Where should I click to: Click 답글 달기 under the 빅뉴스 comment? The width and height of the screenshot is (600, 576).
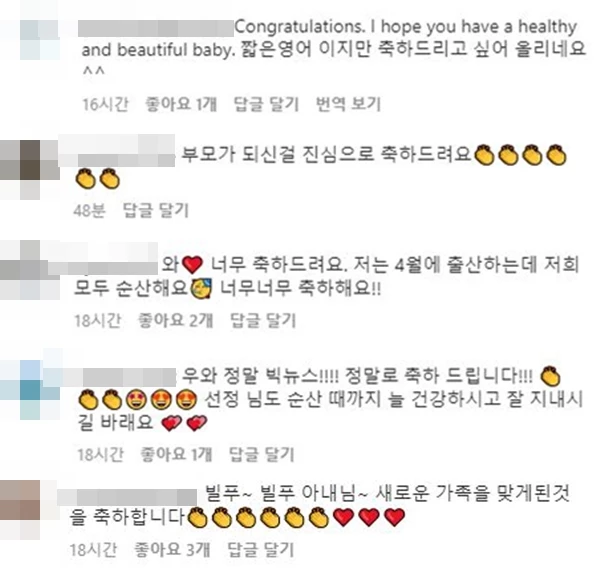262,454
